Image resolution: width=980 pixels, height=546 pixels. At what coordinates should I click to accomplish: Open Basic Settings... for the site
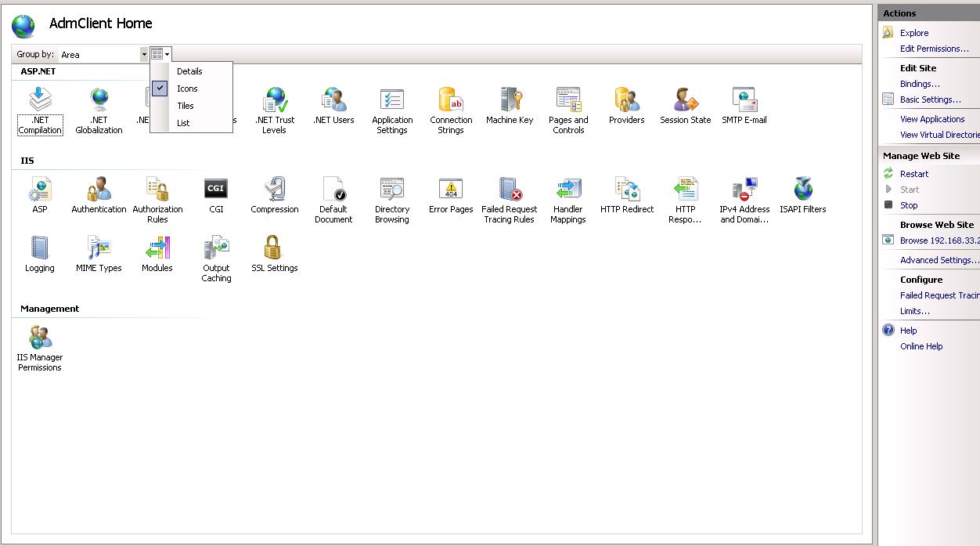931,99
